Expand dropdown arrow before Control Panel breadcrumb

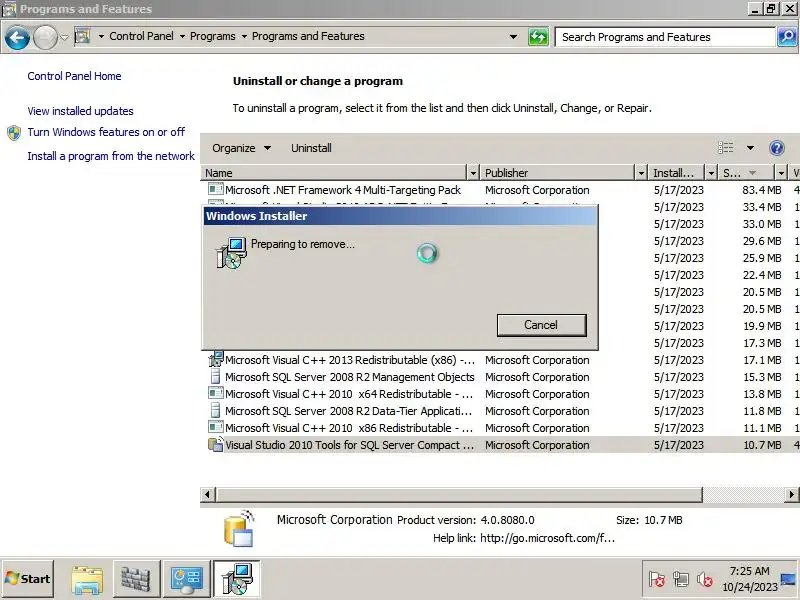point(101,36)
